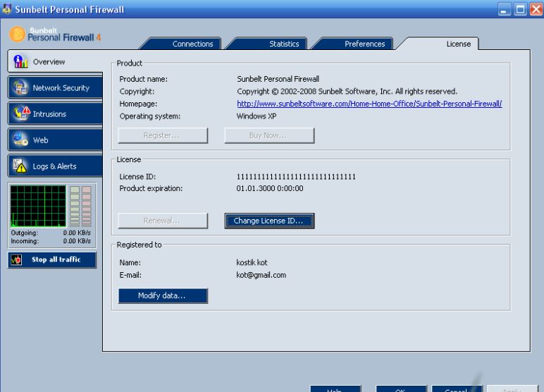
Task: Click the registered name kostik kot
Action: 252,262
